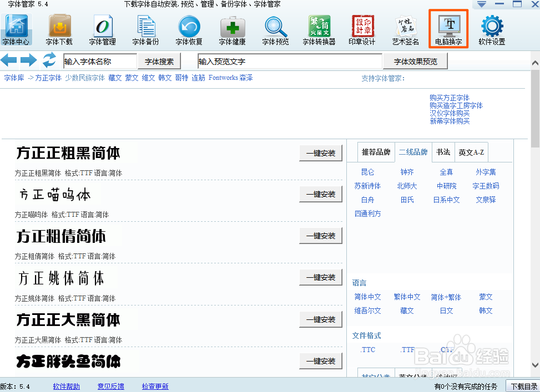Open the 印章设计 stamp icon
540x392 pixels.
pos(362,30)
